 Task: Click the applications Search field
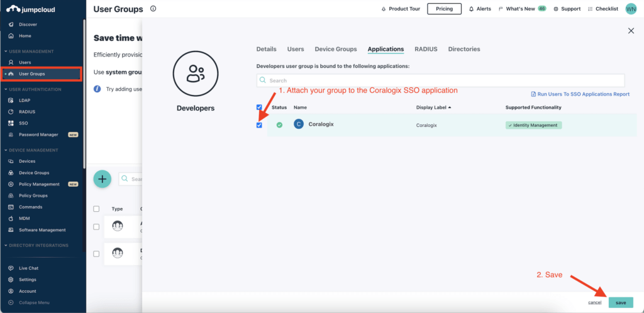point(441,80)
